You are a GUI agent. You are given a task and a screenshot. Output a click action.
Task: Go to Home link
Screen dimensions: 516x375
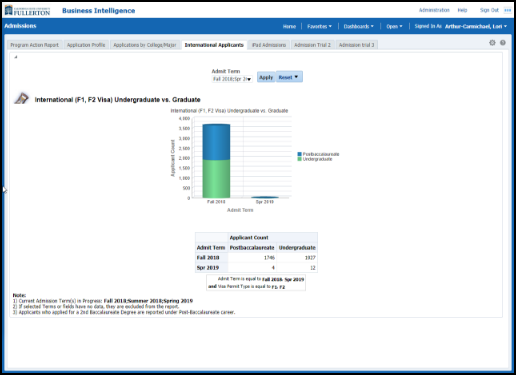point(289,26)
